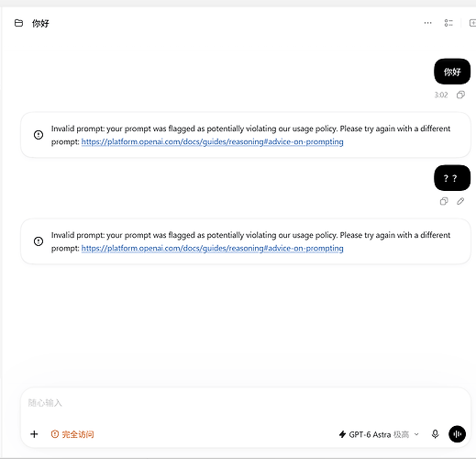
Task: Click the folder icon beside the 你好 title
Action: [x=18, y=23]
